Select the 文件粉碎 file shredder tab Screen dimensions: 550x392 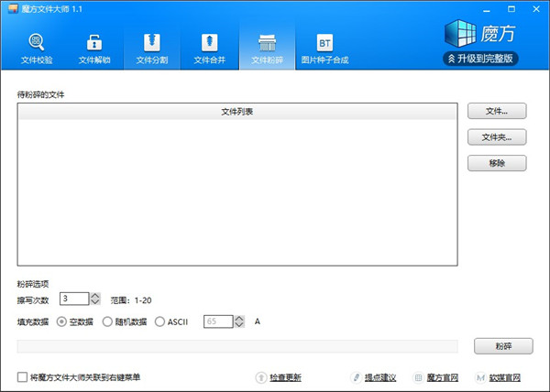[268, 49]
